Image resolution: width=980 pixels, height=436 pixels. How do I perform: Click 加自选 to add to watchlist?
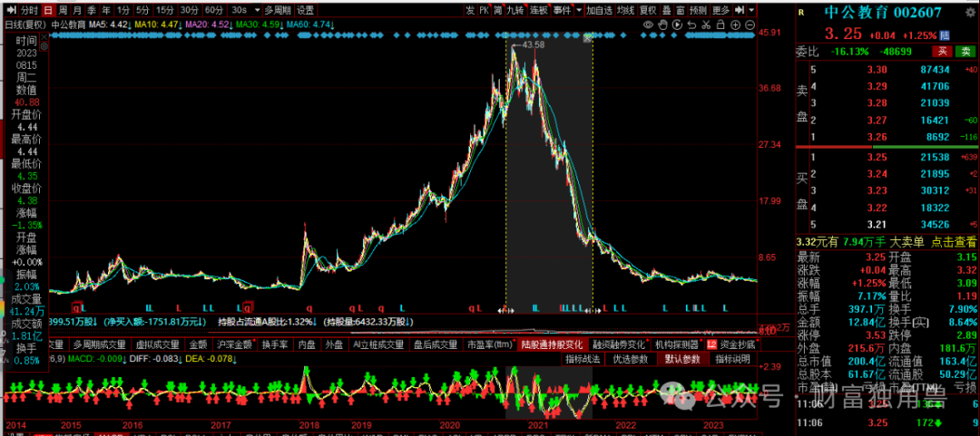[598, 10]
